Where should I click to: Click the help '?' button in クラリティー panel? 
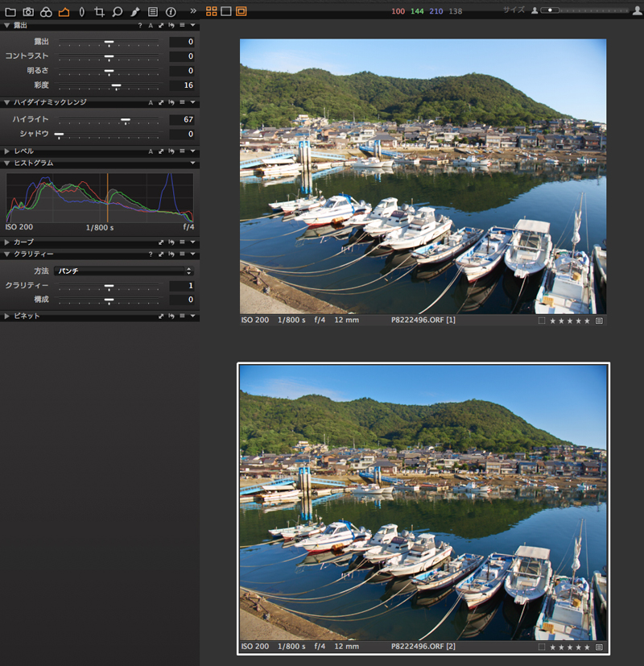pos(150,254)
